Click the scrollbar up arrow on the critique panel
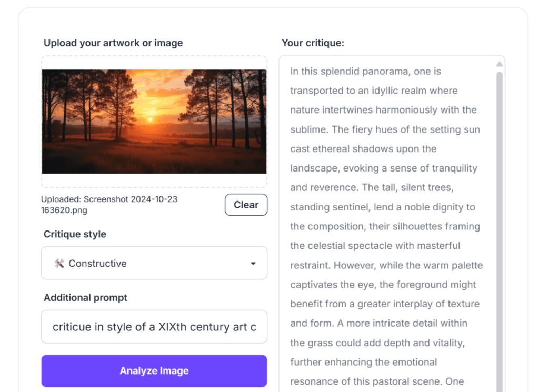 tap(498, 63)
